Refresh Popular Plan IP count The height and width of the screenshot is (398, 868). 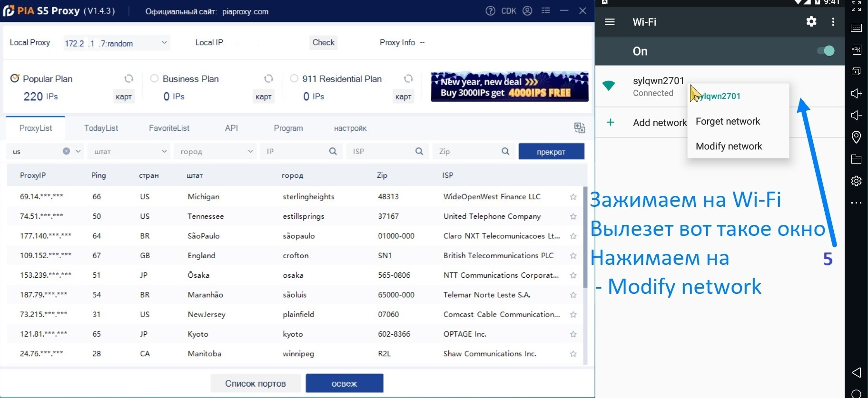pyautogui.click(x=128, y=79)
